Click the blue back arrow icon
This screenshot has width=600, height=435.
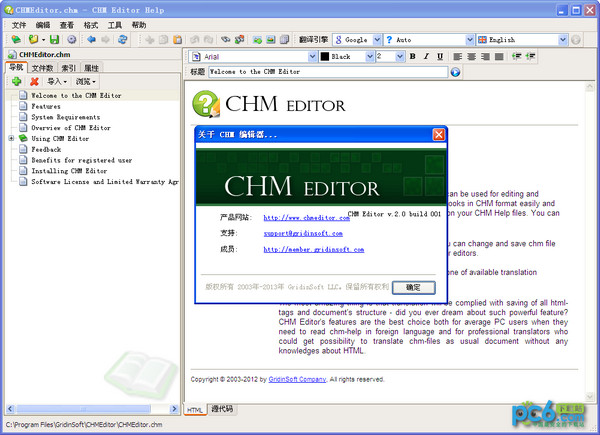90,40
